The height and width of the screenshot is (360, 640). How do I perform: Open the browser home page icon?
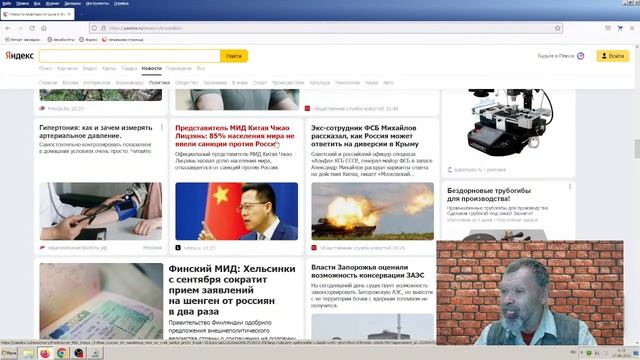(44, 28)
